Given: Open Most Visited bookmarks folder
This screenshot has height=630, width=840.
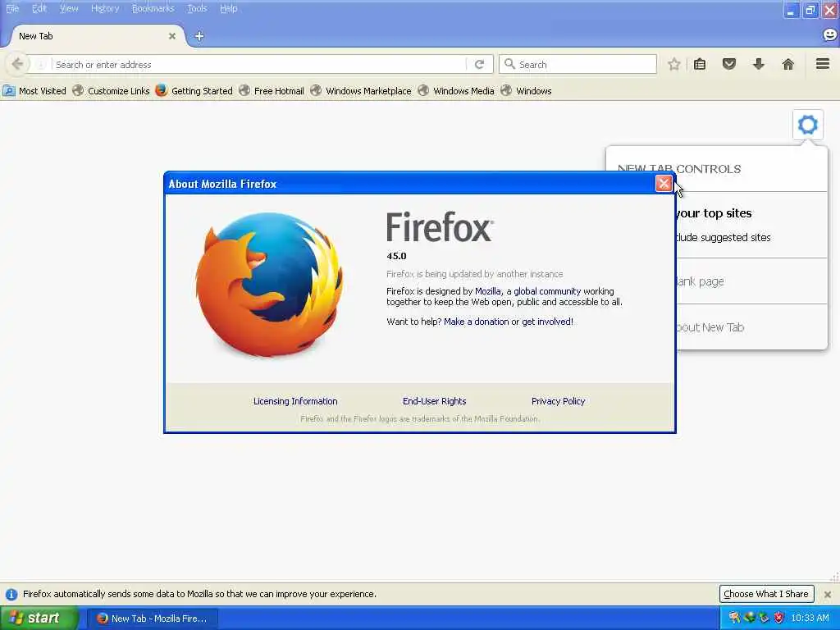Looking at the screenshot, I should coord(34,91).
